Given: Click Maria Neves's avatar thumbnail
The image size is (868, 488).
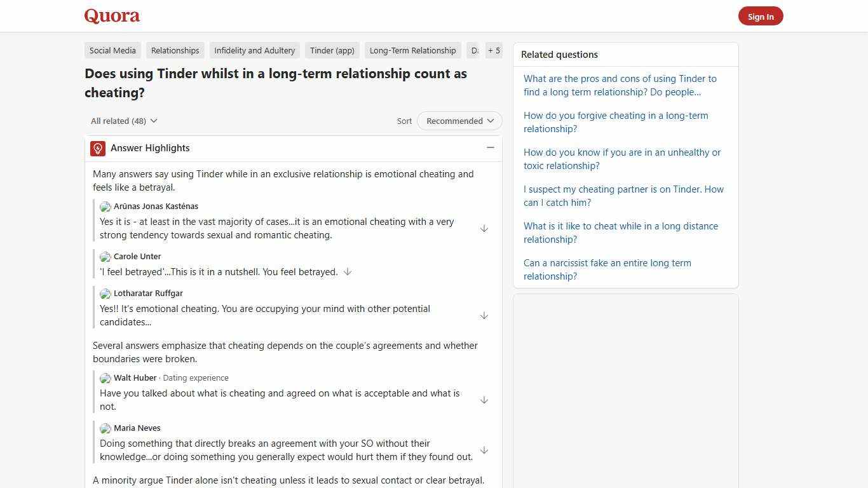Looking at the screenshot, I should click(x=105, y=428).
